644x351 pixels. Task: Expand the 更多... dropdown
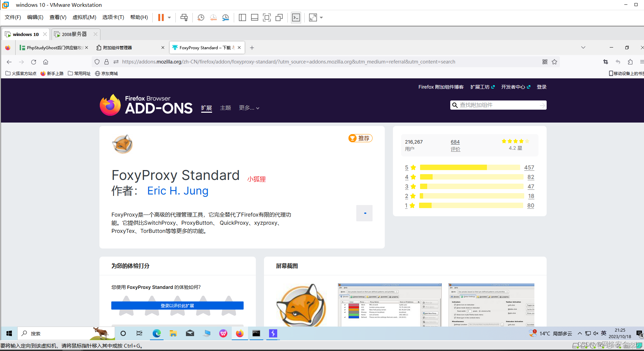(249, 108)
